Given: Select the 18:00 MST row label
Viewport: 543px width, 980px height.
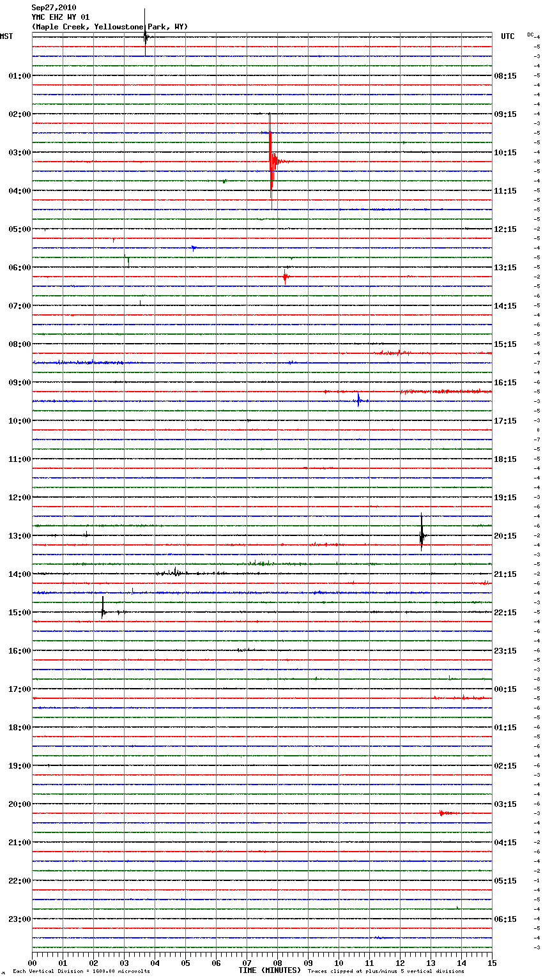Looking at the screenshot, I should coord(19,728).
